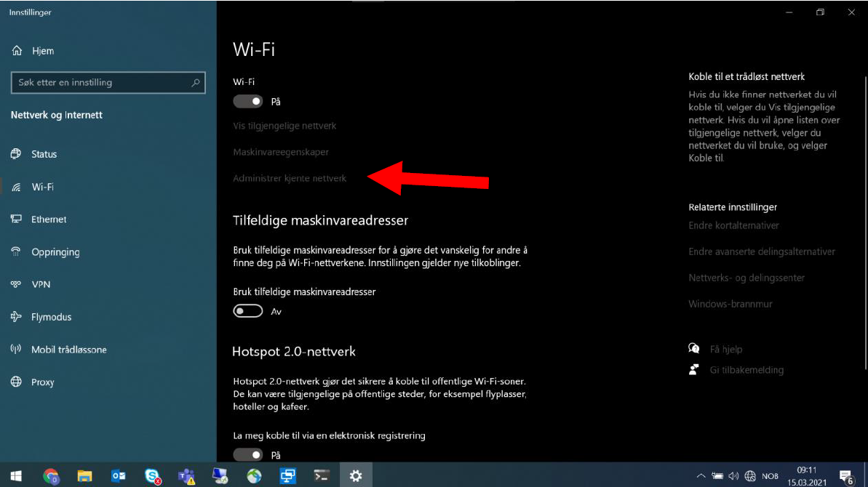Open the Hjem settings page
Screen dimensions: 868x487
33,51
